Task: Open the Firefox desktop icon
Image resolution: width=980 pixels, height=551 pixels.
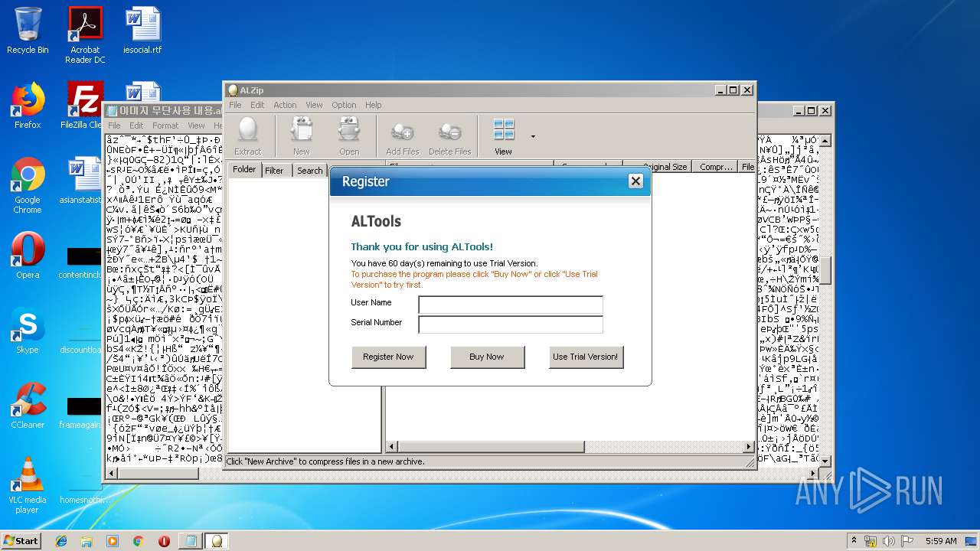Action: [x=28, y=106]
